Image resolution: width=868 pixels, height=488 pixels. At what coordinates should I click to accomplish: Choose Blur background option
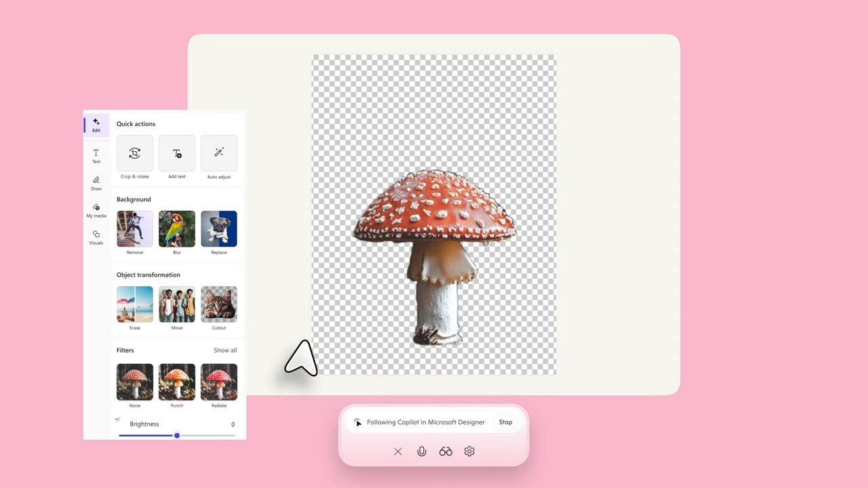177,229
